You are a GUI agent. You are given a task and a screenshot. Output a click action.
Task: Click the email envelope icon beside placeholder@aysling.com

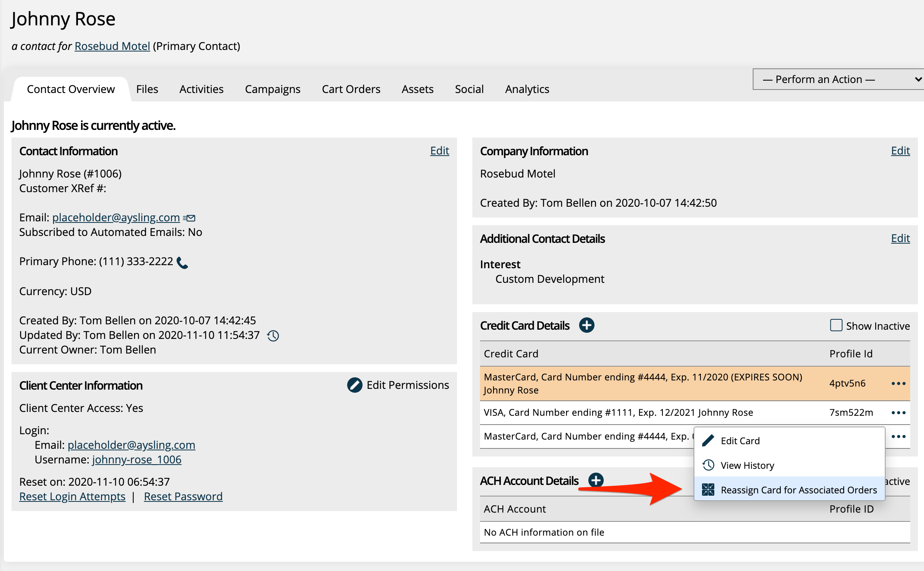(x=189, y=218)
